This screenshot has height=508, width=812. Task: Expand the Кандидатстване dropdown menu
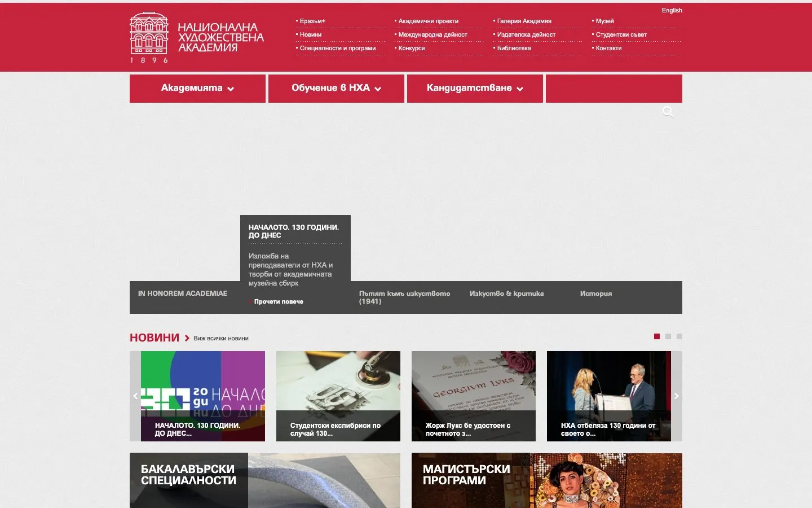pyautogui.click(x=475, y=89)
